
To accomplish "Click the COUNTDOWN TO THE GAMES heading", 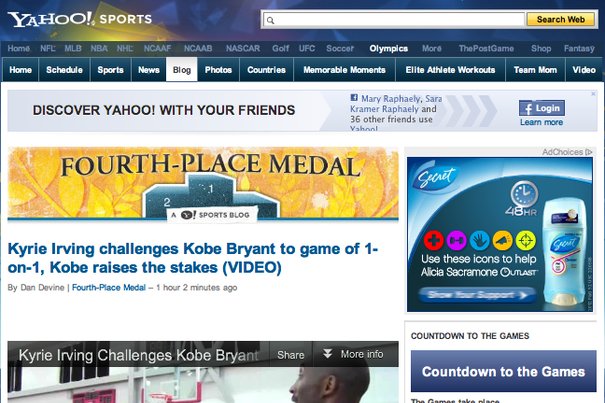I will point(470,336).
